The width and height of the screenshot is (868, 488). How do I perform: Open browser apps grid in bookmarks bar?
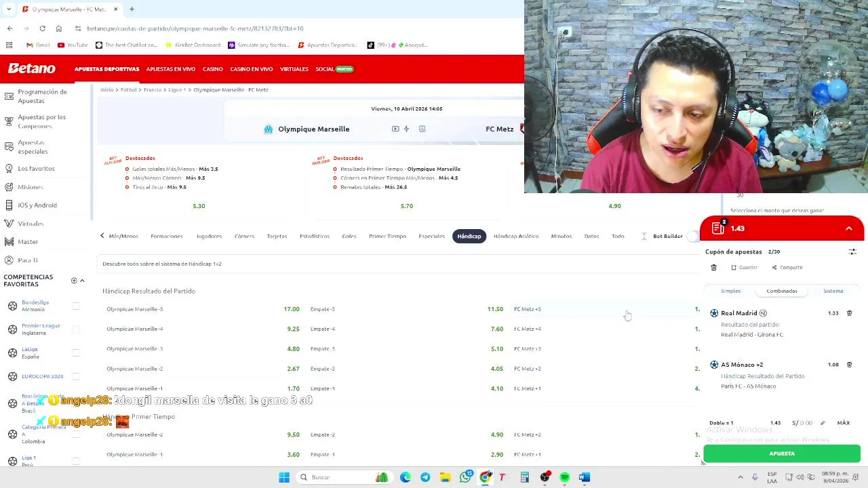click(9, 45)
